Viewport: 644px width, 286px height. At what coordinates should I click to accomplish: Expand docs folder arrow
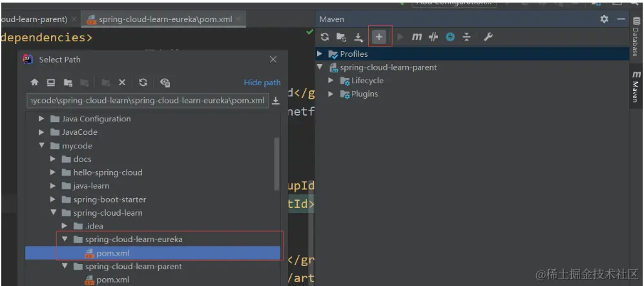pos(52,159)
